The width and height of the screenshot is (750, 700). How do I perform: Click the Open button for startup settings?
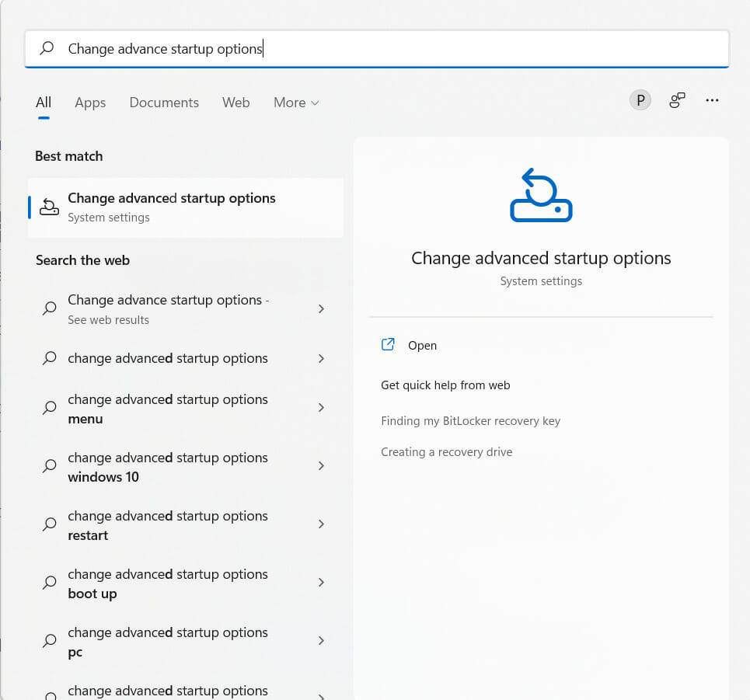(422, 345)
